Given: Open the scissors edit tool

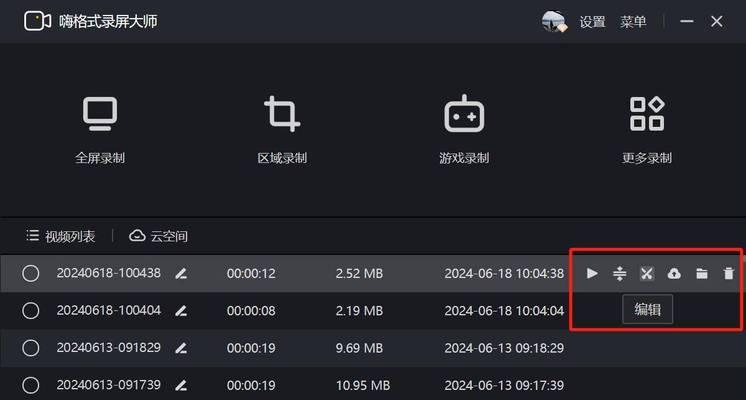Looking at the screenshot, I should [647, 273].
